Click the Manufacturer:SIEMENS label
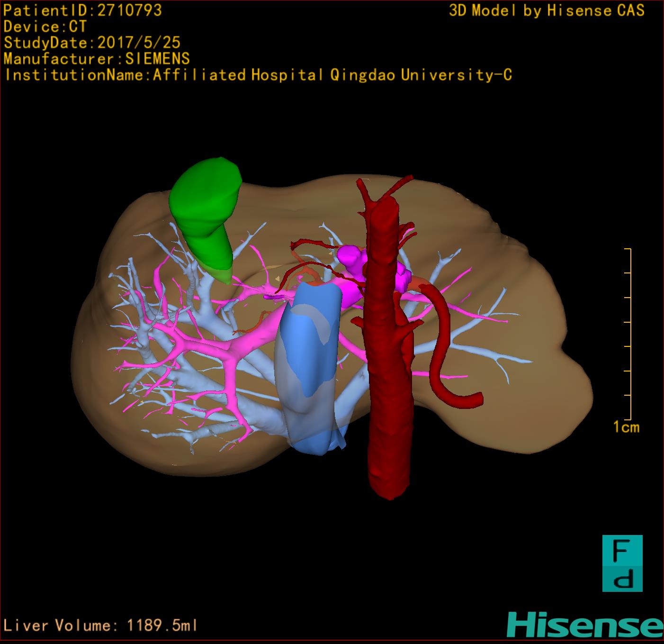 coord(97,59)
